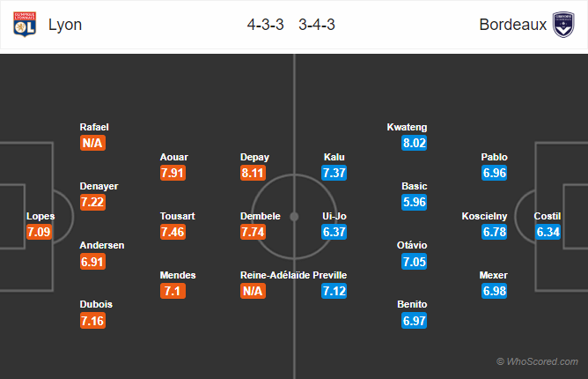Select Aouar's 7.91 rating badge
Screen dimensions: 588x379
tap(173, 173)
